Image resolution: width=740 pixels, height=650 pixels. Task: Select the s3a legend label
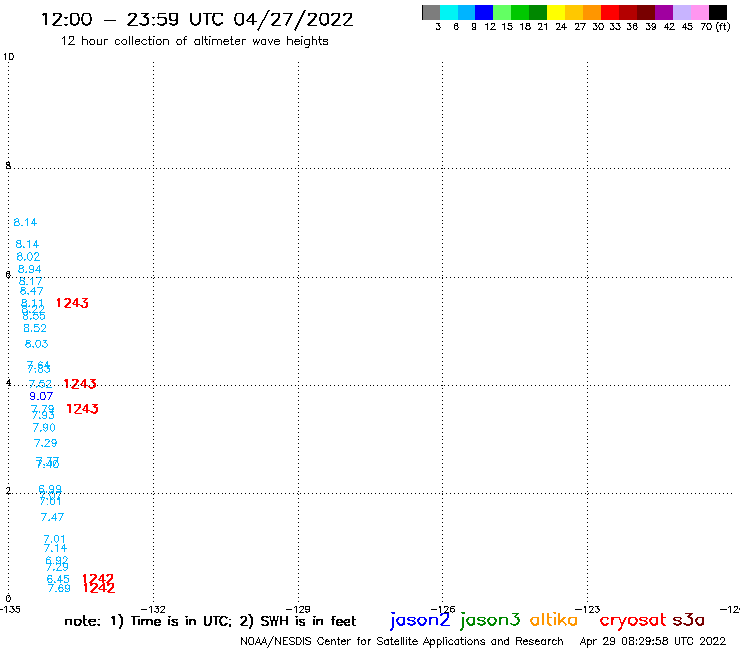point(688,620)
